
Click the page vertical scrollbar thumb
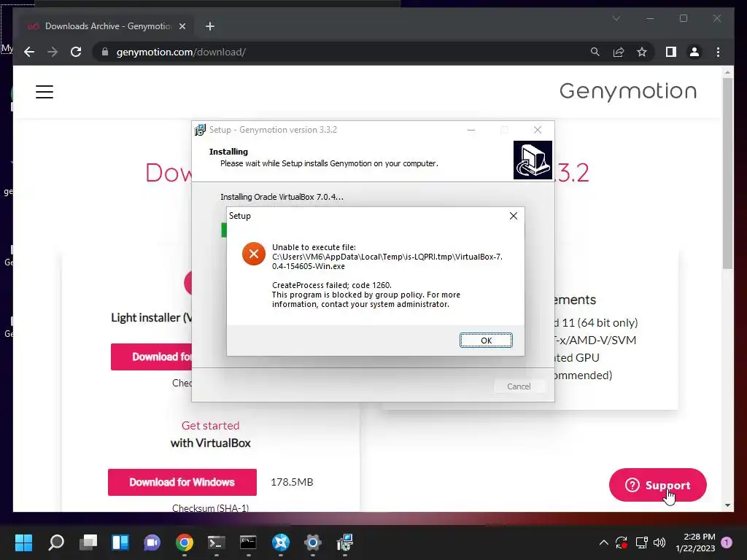pyautogui.click(x=727, y=174)
